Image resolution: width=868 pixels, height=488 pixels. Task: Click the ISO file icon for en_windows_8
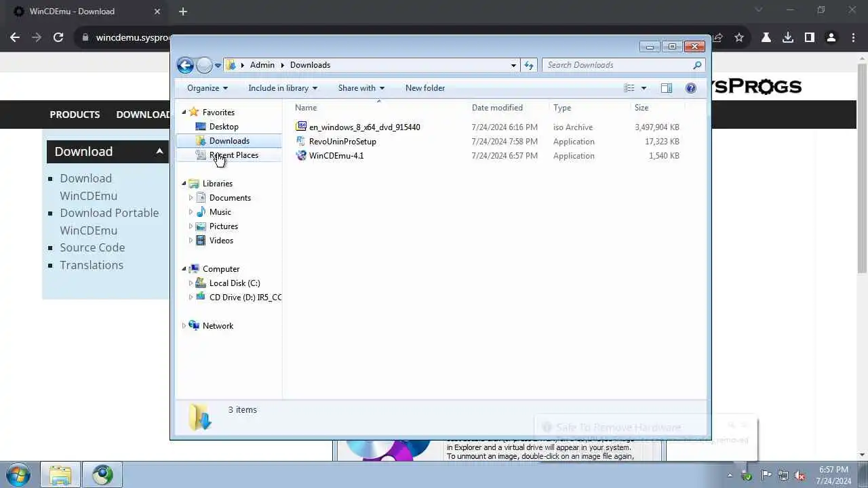tap(301, 127)
